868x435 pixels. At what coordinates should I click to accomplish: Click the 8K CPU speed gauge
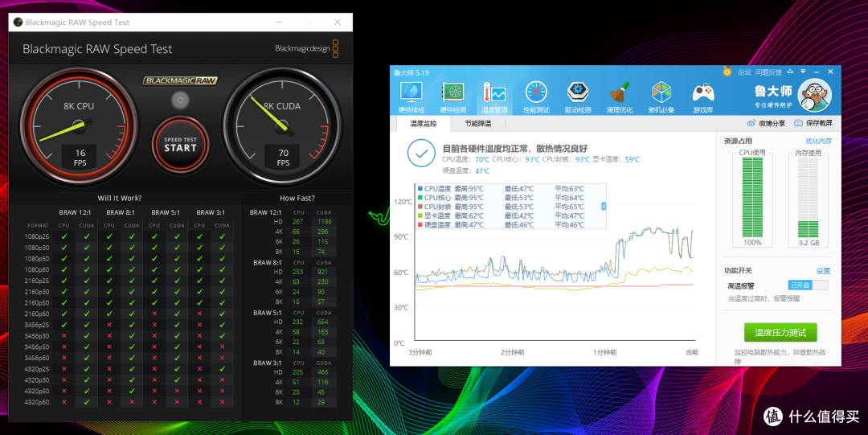(79, 127)
